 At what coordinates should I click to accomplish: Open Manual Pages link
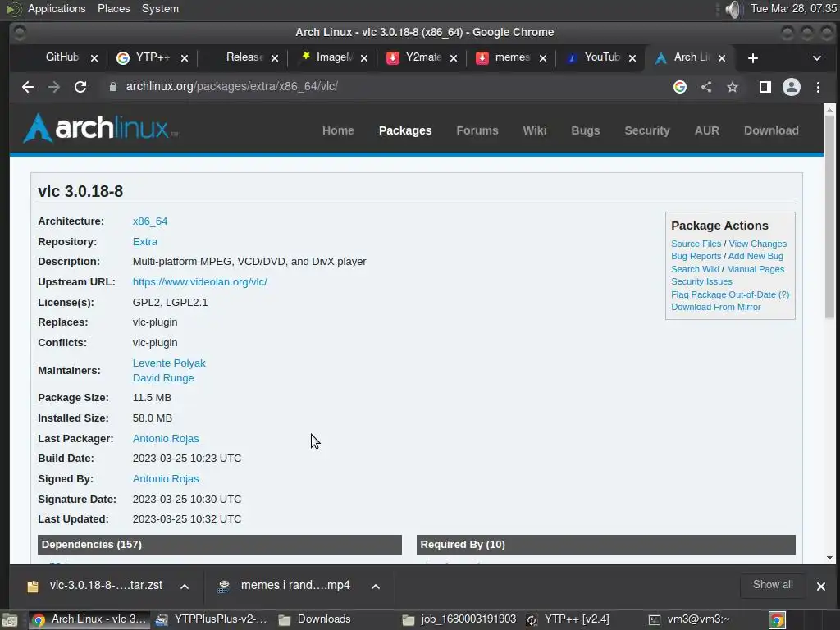click(756, 269)
